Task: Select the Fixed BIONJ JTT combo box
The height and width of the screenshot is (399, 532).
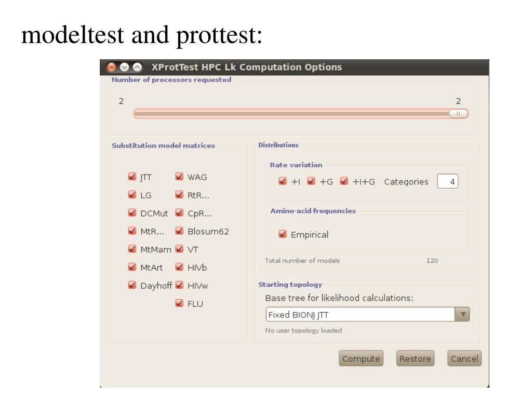Action: [x=368, y=314]
